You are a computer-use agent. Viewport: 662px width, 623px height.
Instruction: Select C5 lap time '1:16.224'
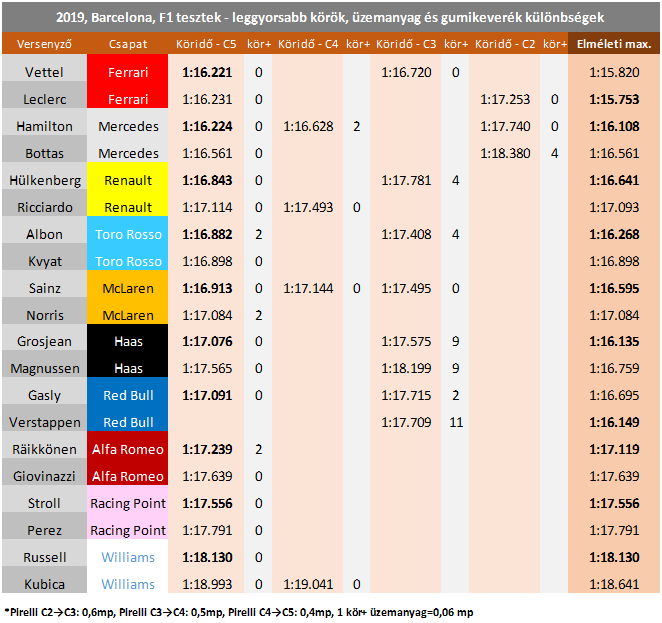[x=207, y=126]
